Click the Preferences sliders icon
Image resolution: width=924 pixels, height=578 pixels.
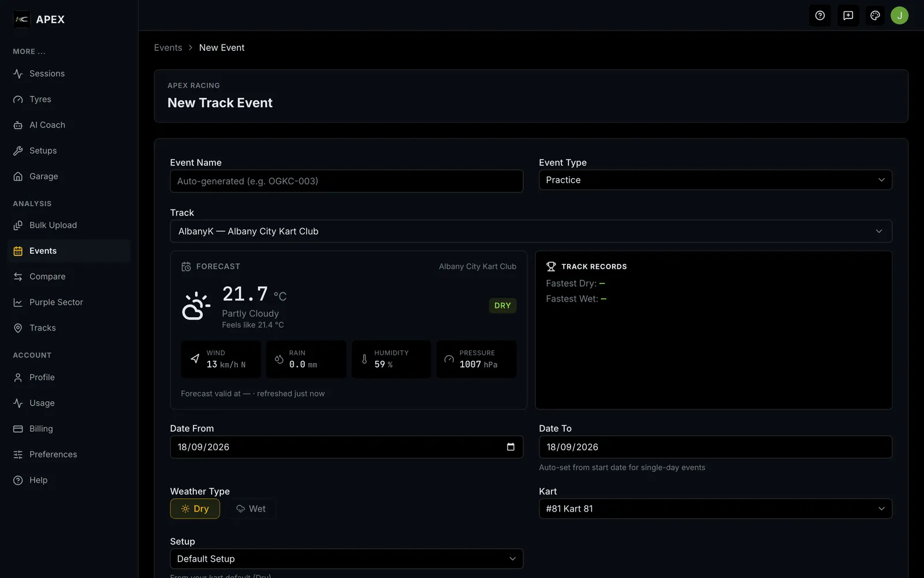(18, 455)
